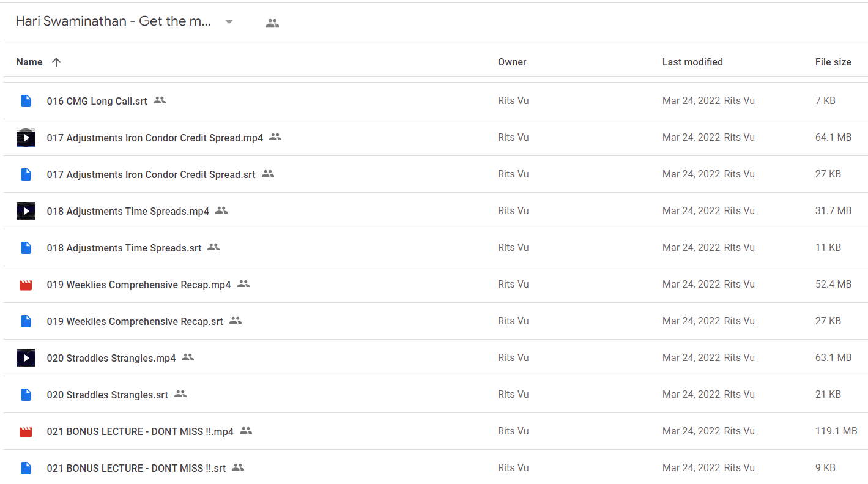The image size is (868, 484).
Task: Click the Owner column header
Action: 512,62
